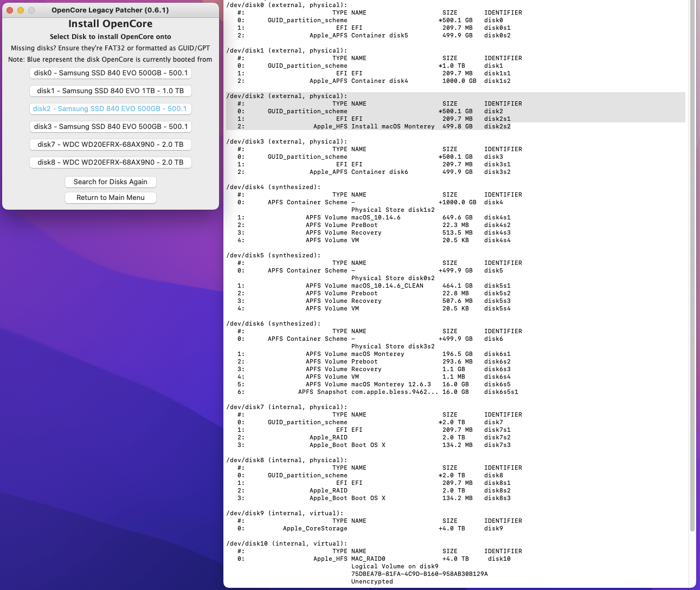Viewport: 700px width, 590px height.
Task: Choose disk1 Samsung SSD 840 EVO 1TB
Action: (x=111, y=91)
